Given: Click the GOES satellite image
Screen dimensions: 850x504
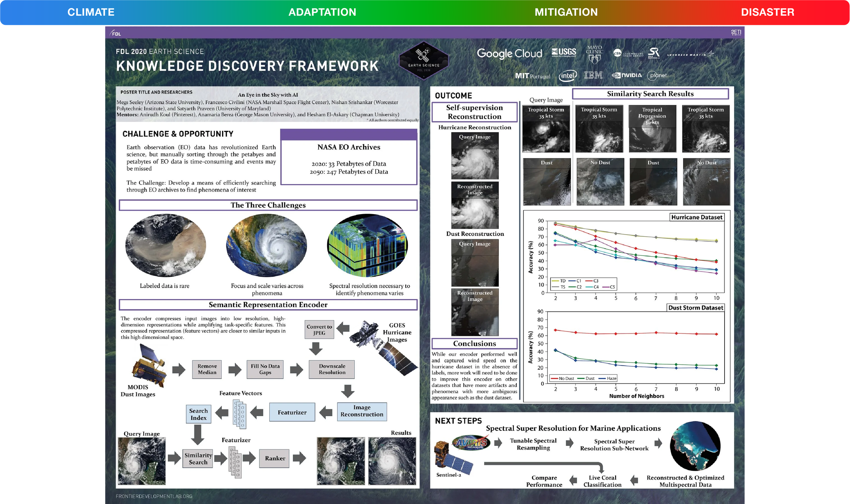Looking at the screenshot, I should tap(383, 348).
